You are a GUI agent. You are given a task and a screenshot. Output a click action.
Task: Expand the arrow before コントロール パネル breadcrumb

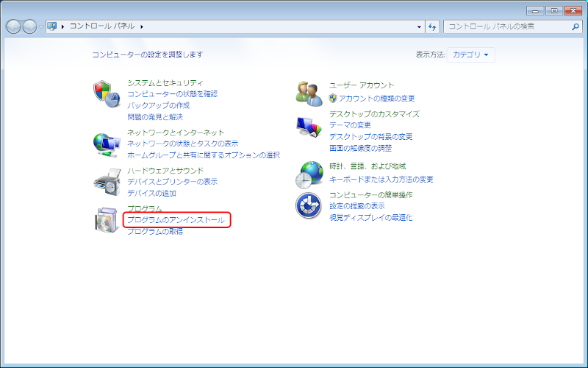(x=62, y=26)
